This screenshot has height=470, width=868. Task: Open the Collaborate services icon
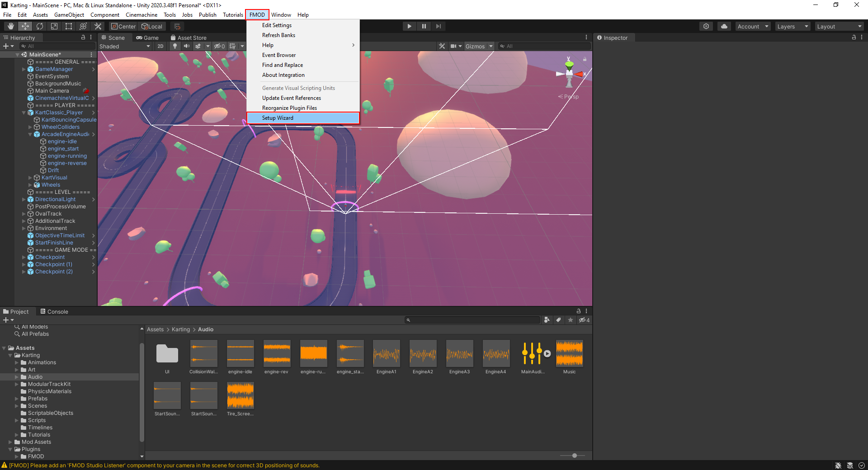pos(706,26)
